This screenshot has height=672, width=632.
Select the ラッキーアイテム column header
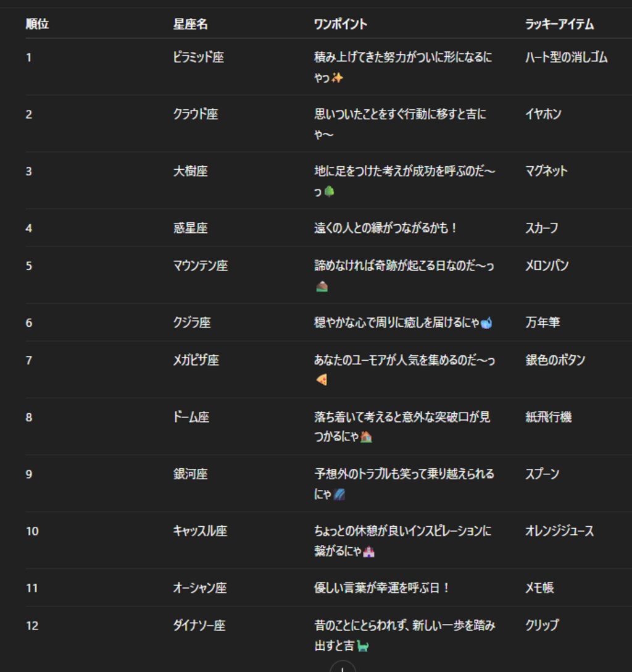pyautogui.click(x=559, y=24)
